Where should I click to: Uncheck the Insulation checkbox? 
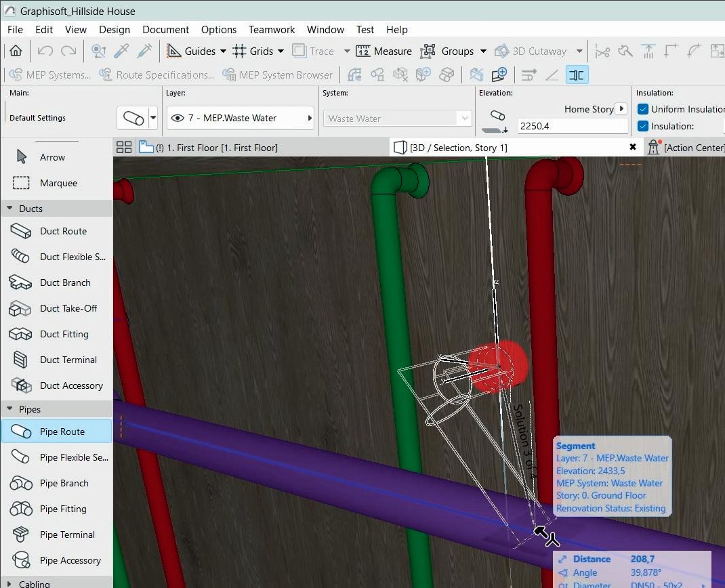(x=643, y=126)
